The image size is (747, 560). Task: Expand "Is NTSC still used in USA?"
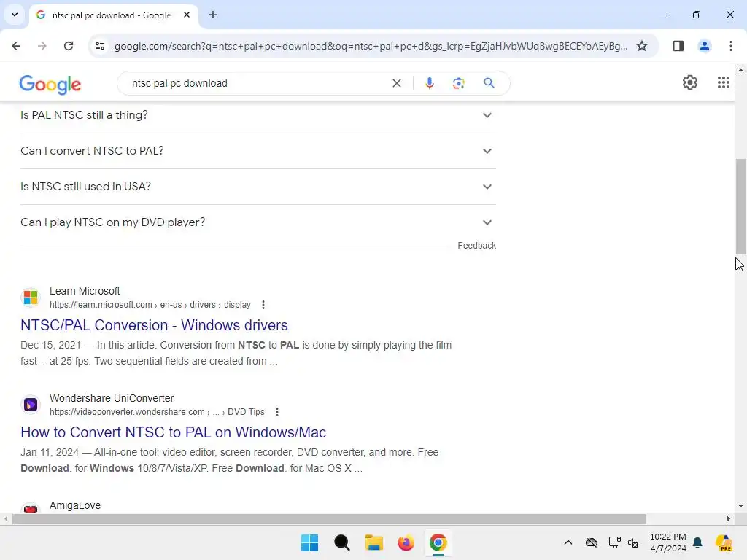[x=258, y=187]
